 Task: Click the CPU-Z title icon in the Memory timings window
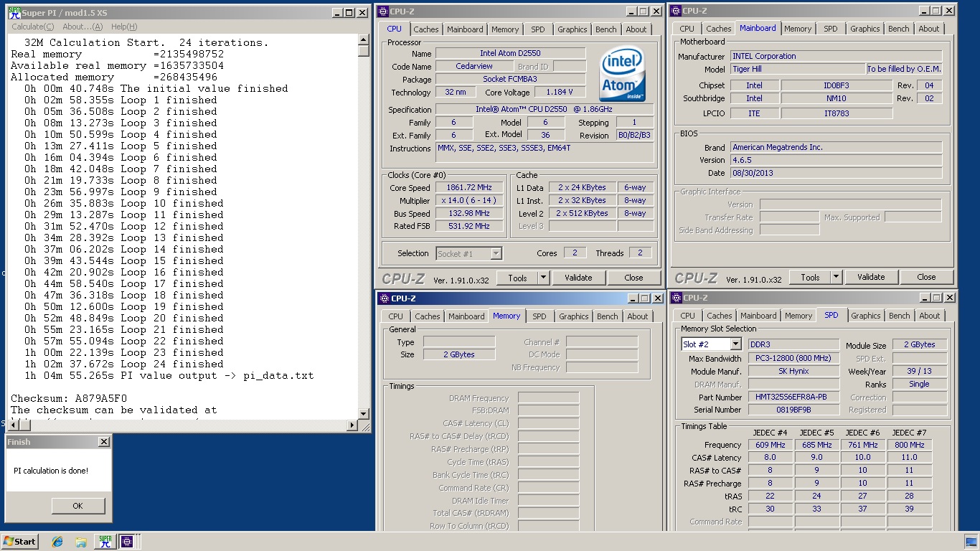385,298
